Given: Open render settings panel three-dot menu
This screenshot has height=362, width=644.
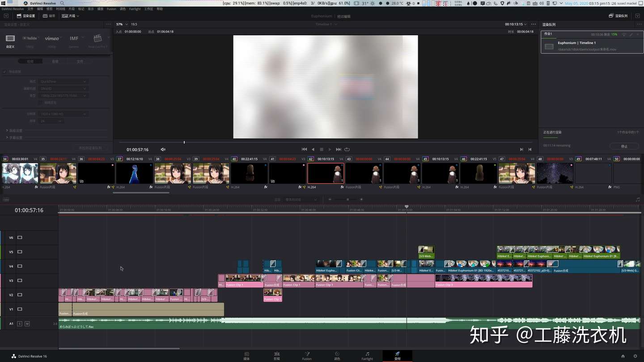Looking at the screenshot, I should point(108,24).
